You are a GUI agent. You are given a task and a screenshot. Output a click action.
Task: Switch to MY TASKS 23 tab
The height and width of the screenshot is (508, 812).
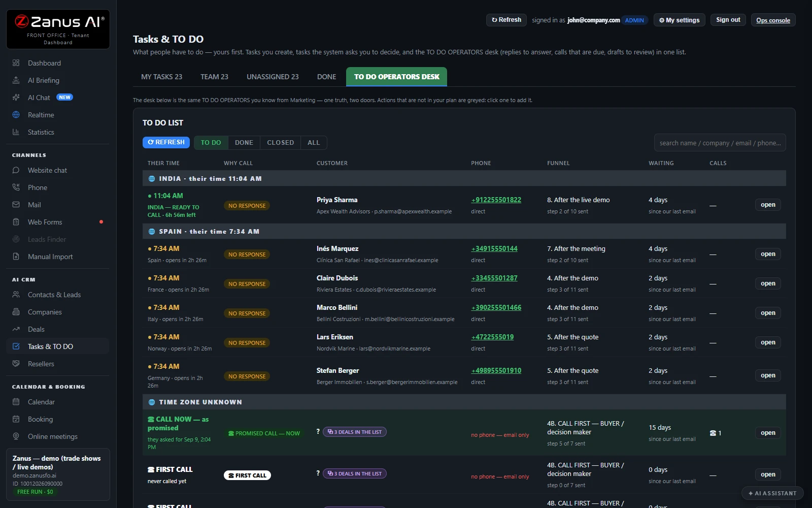161,77
